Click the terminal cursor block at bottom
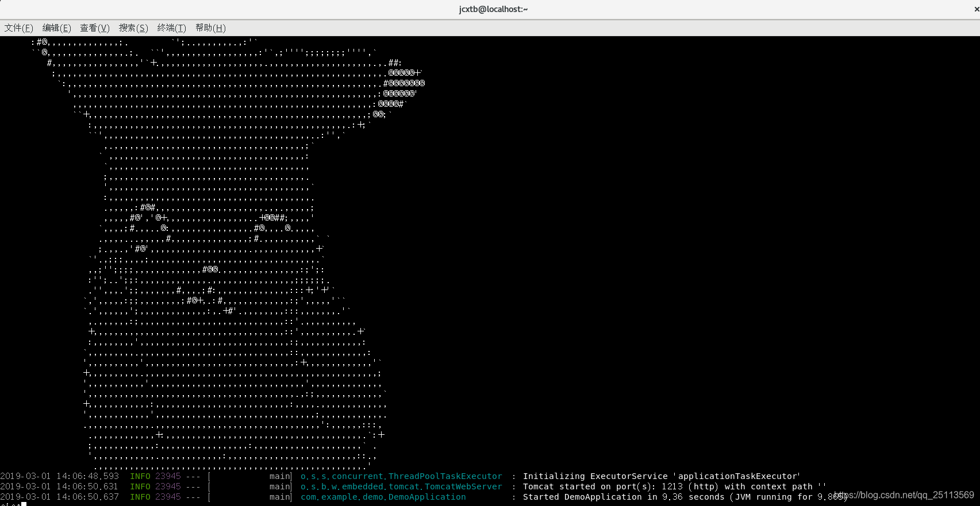This screenshot has width=980, height=506. pos(24,504)
